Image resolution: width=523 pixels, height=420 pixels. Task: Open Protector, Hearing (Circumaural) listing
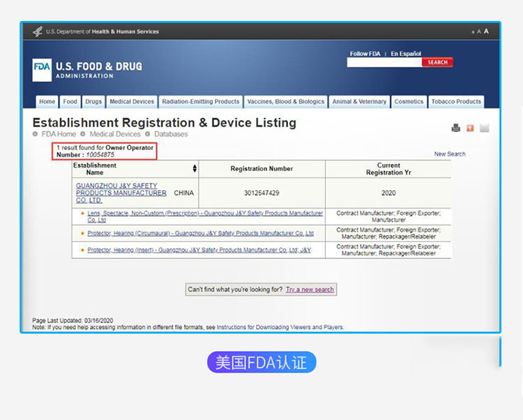[200, 233]
